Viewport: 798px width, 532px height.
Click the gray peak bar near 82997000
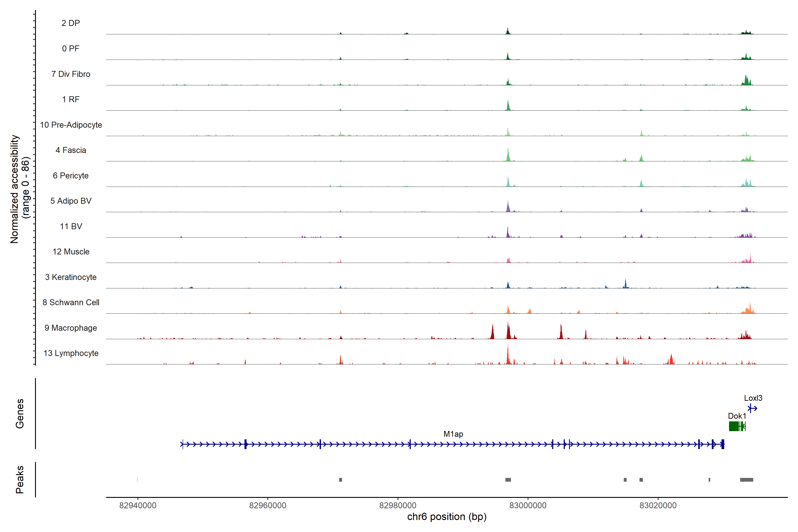508,480
